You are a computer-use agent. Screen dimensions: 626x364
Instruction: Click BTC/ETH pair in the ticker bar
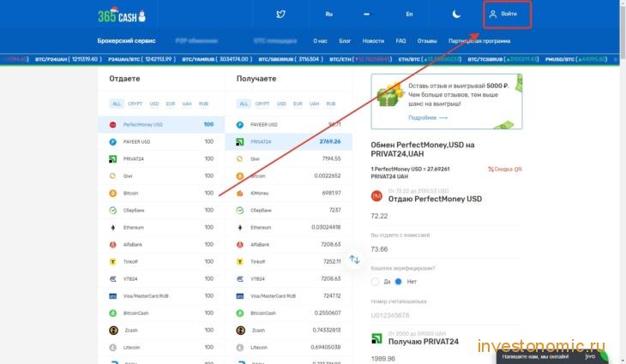360,59
